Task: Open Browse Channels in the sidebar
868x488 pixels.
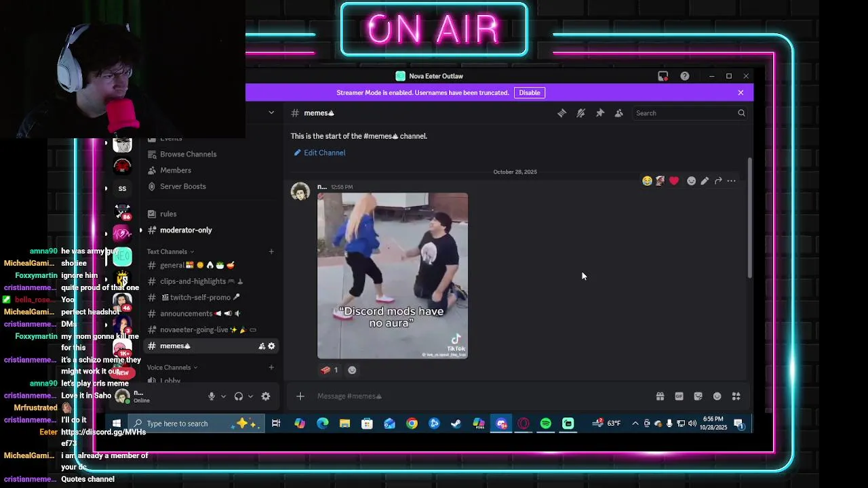Action: [x=212, y=155]
